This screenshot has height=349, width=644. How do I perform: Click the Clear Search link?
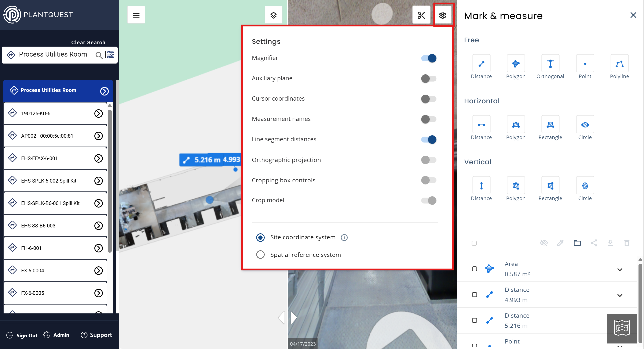coord(88,43)
